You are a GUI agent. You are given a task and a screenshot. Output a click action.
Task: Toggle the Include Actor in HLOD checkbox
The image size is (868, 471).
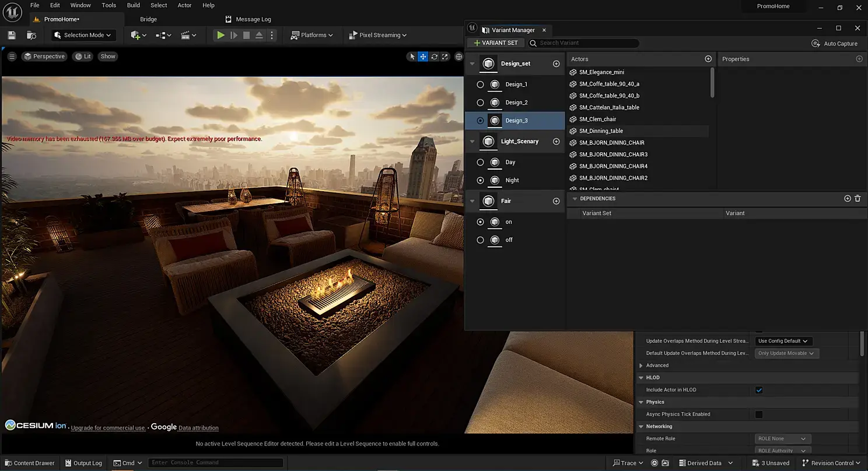[x=759, y=390]
